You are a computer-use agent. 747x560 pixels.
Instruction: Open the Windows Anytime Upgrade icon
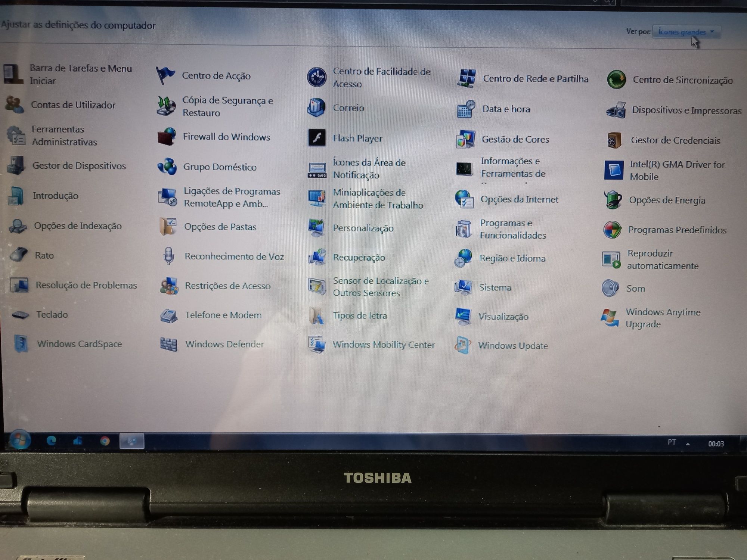pos(610,318)
